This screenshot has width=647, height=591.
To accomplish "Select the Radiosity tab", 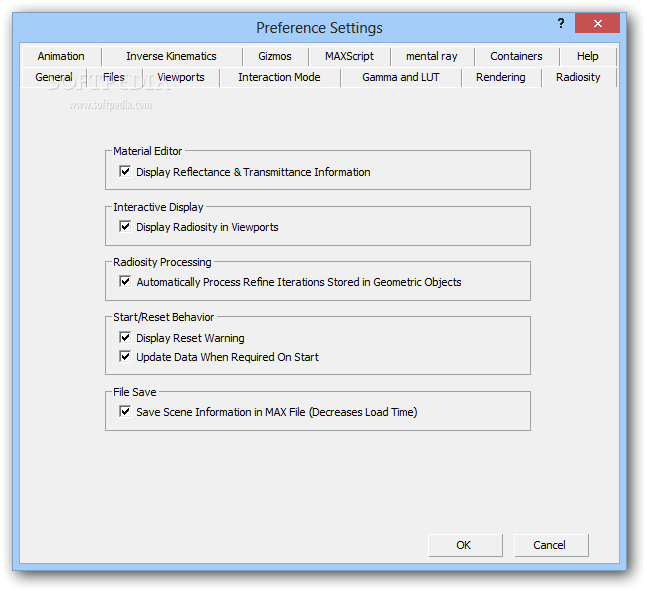I will click(578, 77).
